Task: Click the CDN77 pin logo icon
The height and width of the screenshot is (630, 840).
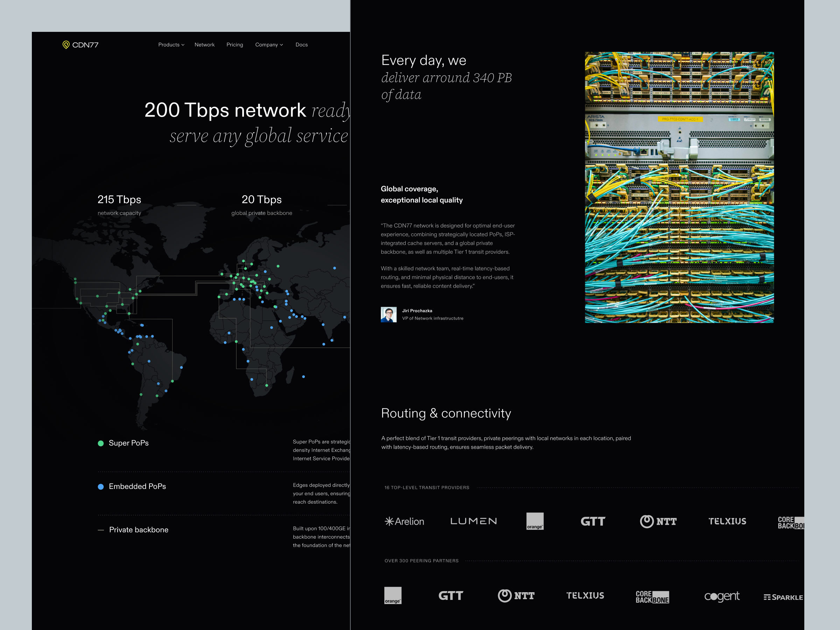Action: 66,45
